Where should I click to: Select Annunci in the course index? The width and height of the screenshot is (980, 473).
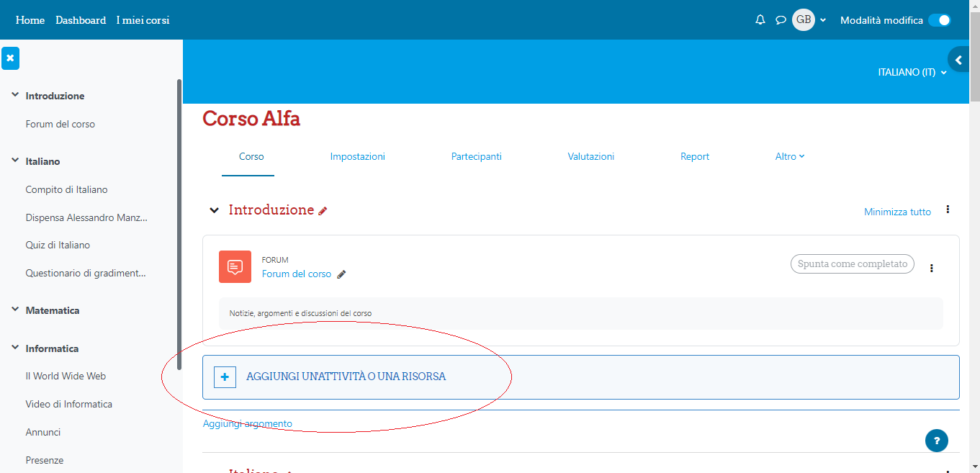(x=43, y=432)
